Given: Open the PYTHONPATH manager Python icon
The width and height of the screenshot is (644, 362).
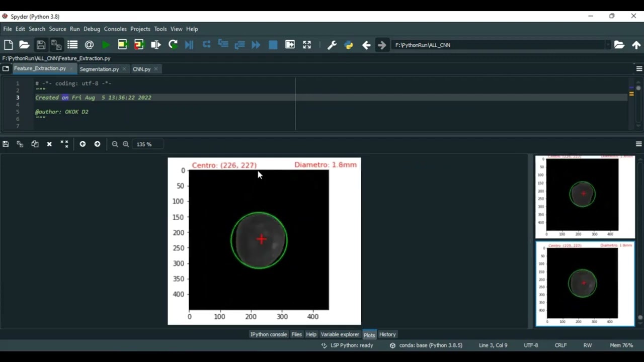Looking at the screenshot, I should tap(349, 45).
